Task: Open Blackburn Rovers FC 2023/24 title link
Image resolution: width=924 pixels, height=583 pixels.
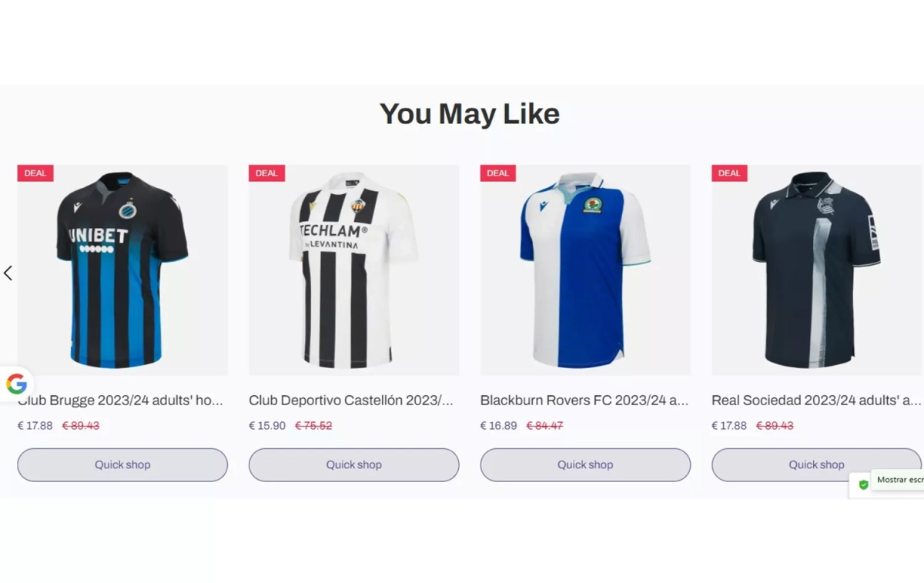Action: [584, 400]
